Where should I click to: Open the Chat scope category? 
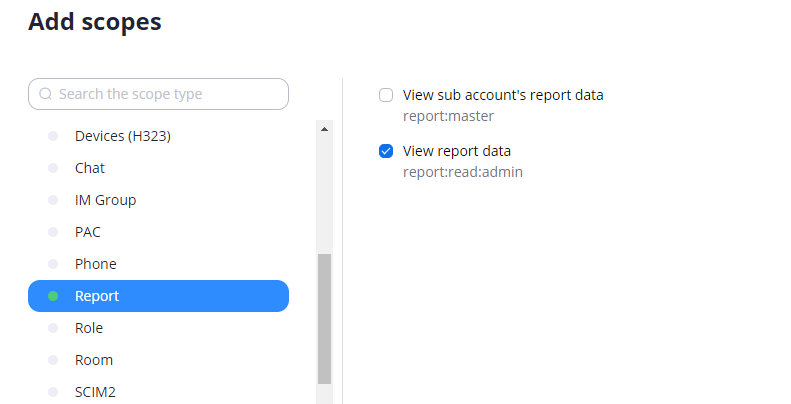(158, 168)
